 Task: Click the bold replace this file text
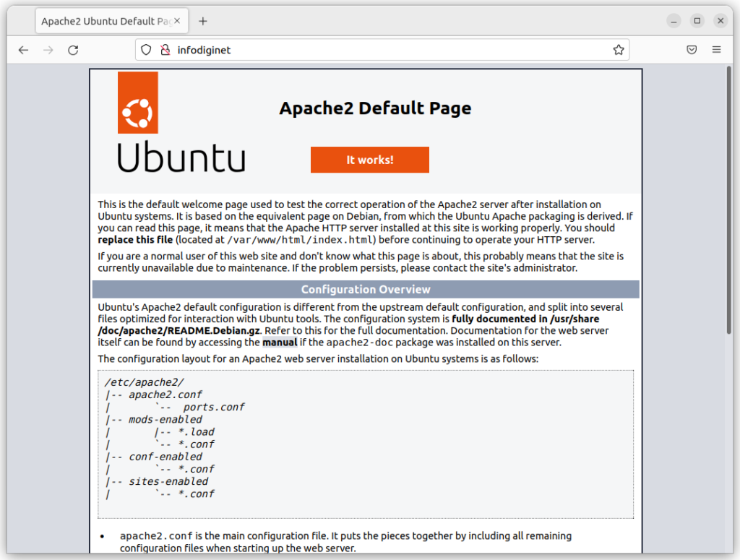coord(135,240)
